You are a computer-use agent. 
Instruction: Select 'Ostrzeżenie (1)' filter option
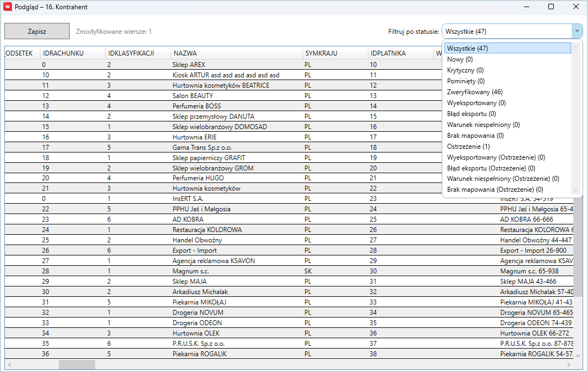468,146
